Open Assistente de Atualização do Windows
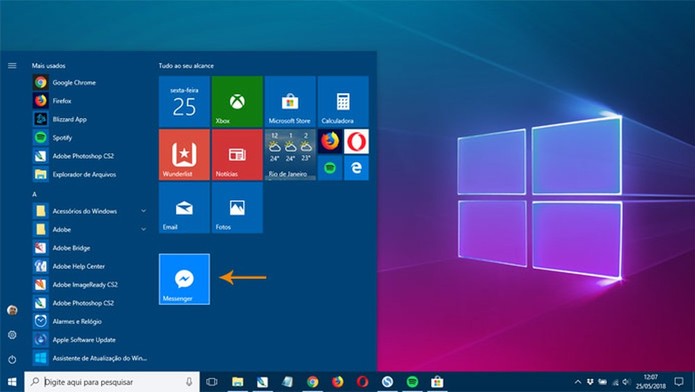Screen dimensions: 695x392 tap(89, 358)
